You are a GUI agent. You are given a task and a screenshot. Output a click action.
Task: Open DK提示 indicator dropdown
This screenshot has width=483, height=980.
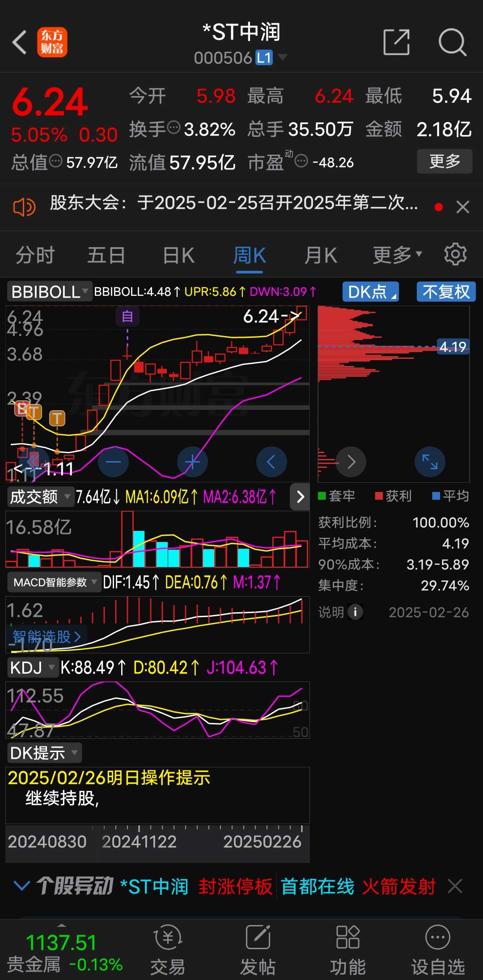pyautogui.click(x=44, y=753)
